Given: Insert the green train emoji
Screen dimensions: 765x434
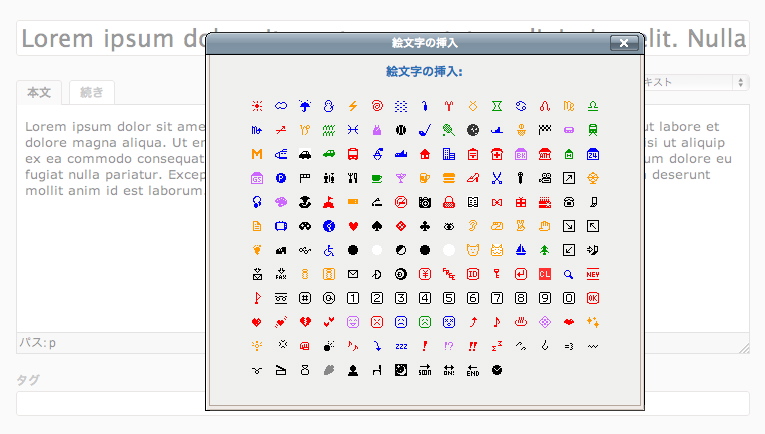Looking at the screenshot, I should [593, 130].
